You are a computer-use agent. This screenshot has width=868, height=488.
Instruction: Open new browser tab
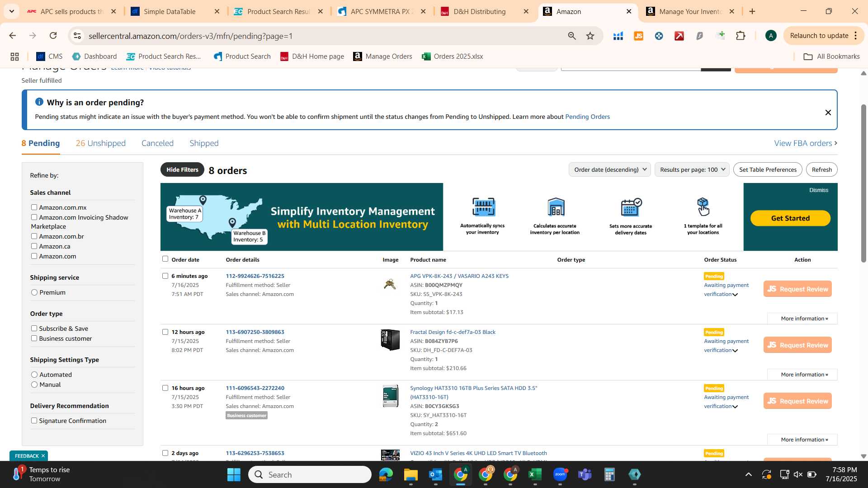(752, 11)
